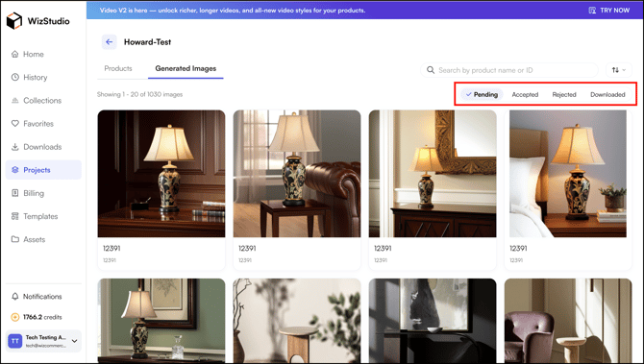The height and width of the screenshot is (364, 644).
Task: Click the Howard-Test project title
Action: click(x=147, y=42)
